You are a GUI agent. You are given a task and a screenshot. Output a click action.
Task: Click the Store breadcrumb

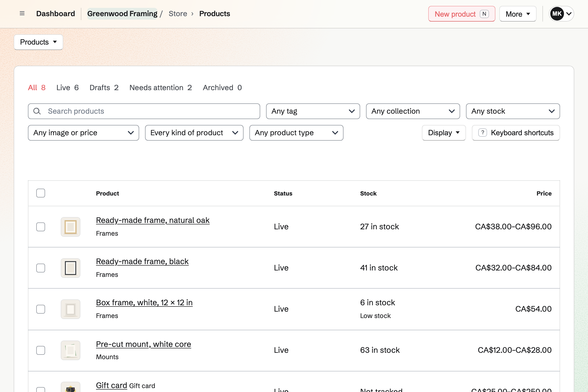[x=178, y=13]
